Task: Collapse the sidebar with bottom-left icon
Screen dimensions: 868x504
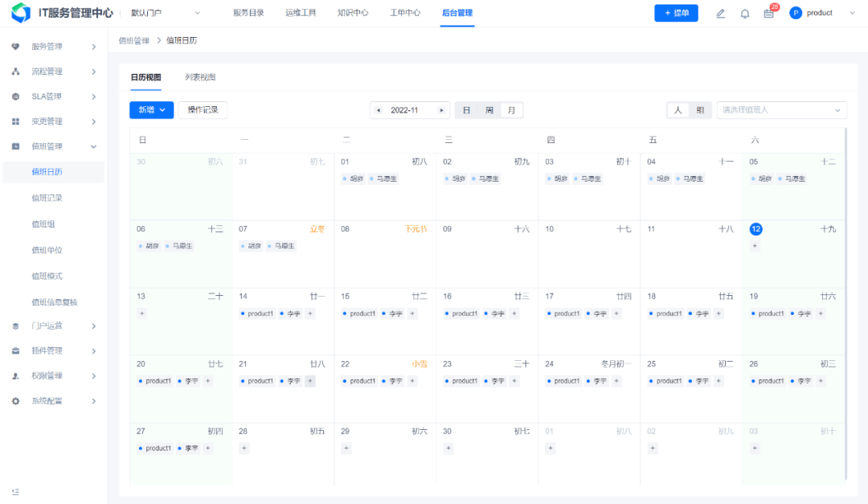Action: point(15,492)
